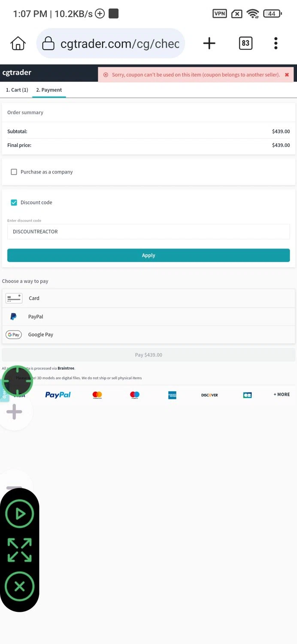Click the Apply discount button
Image resolution: width=297 pixels, height=644 pixels.
click(148, 255)
